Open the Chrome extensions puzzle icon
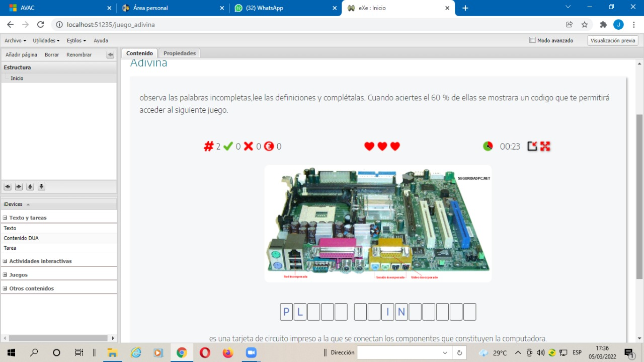Viewport: 644px width, 362px height. coord(603,25)
